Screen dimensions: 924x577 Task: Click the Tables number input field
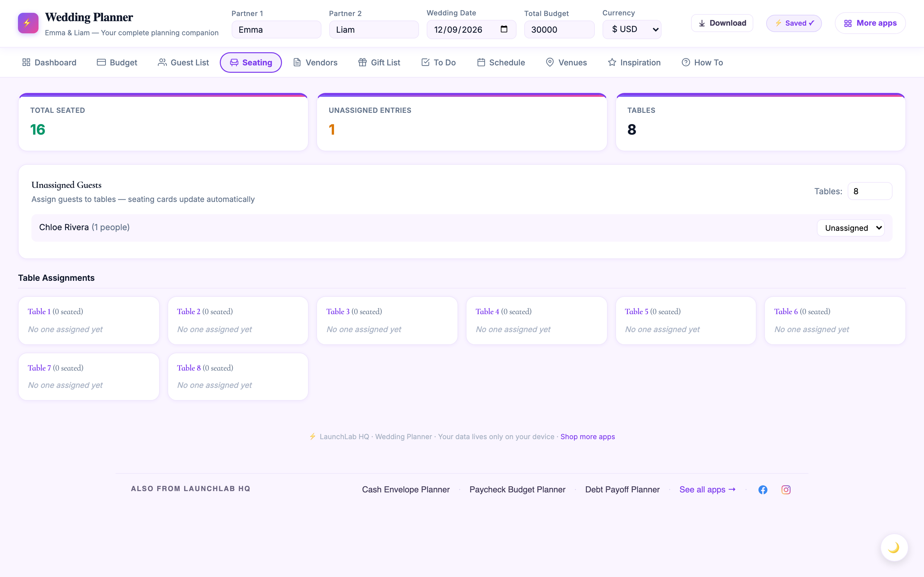click(869, 191)
